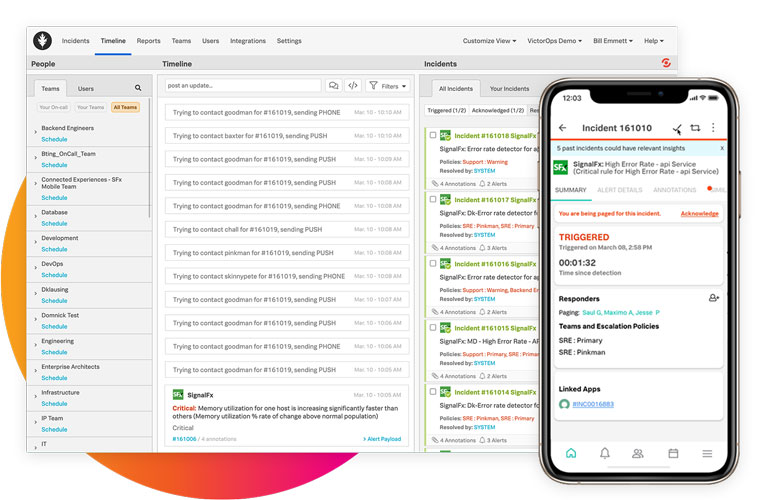
Task: Click SignalFx icon of Incident #161015
Action: coord(445,328)
